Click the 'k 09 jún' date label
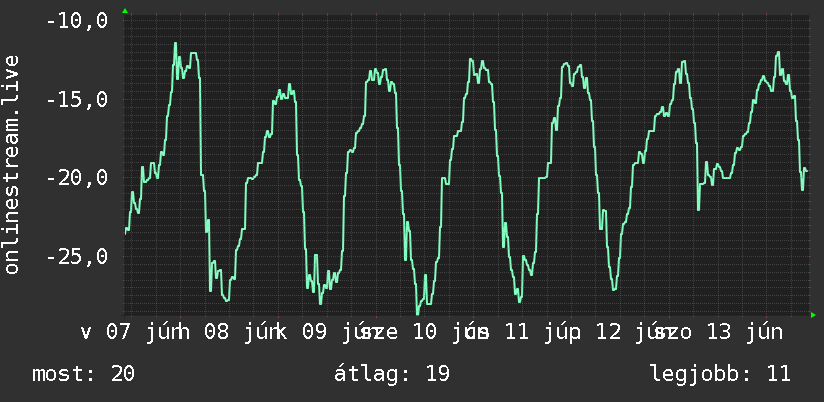This screenshot has height=402, width=824. coord(327,332)
